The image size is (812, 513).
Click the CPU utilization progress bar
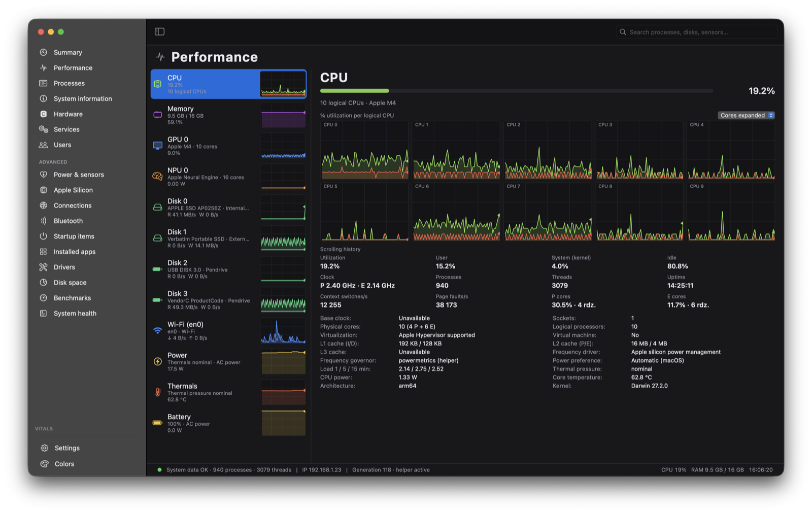pyautogui.click(x=517, y=91)
